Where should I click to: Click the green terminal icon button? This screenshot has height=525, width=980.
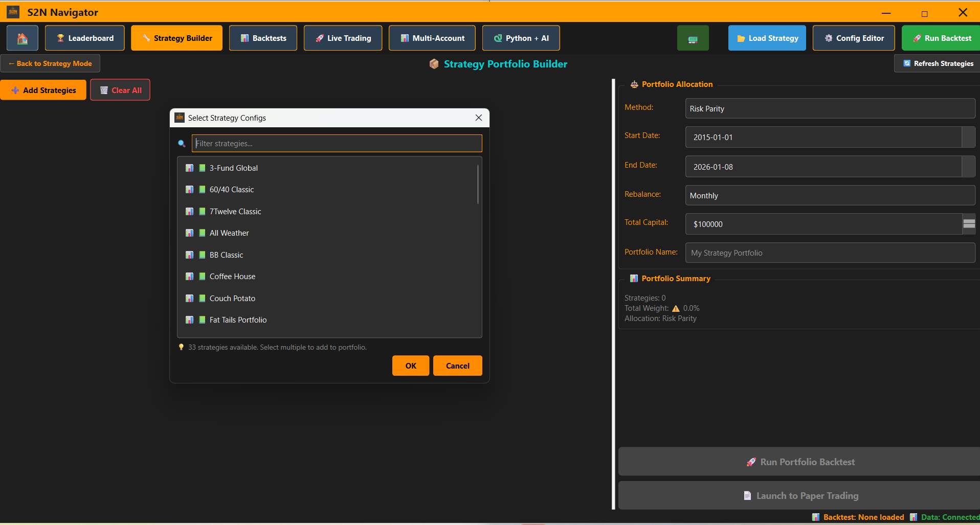tap(693, 38)
